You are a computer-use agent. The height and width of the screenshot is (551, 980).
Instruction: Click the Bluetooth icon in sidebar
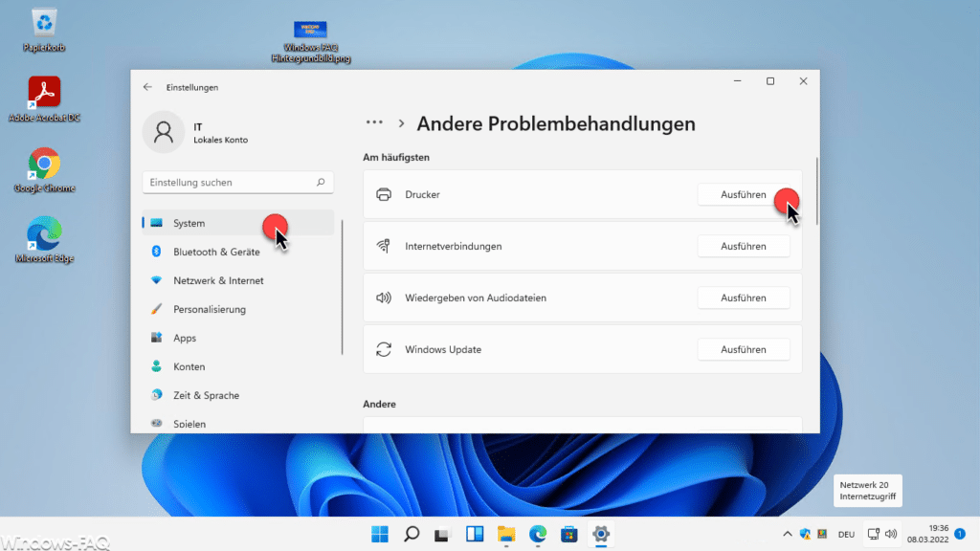click(x=156, y=252)
